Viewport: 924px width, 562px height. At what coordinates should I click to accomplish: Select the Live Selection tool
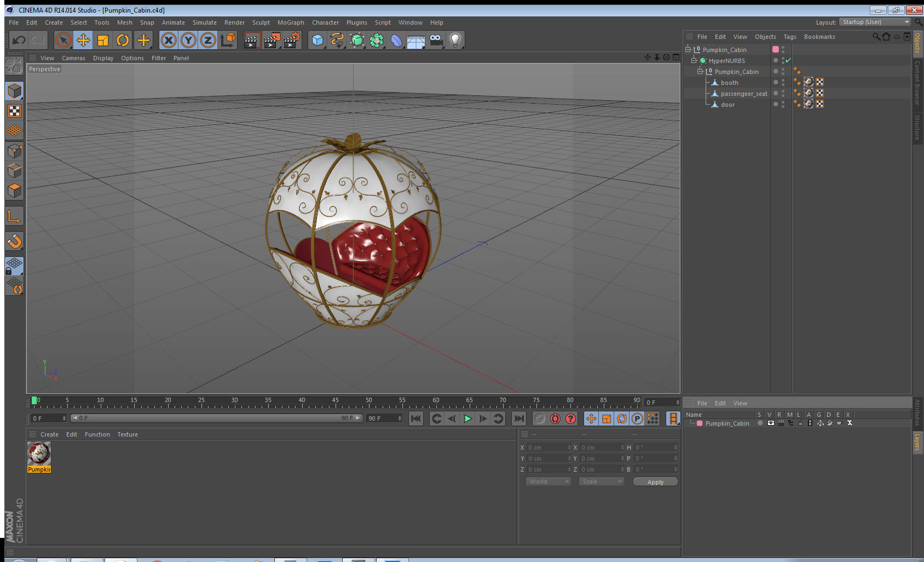[63, 40]
